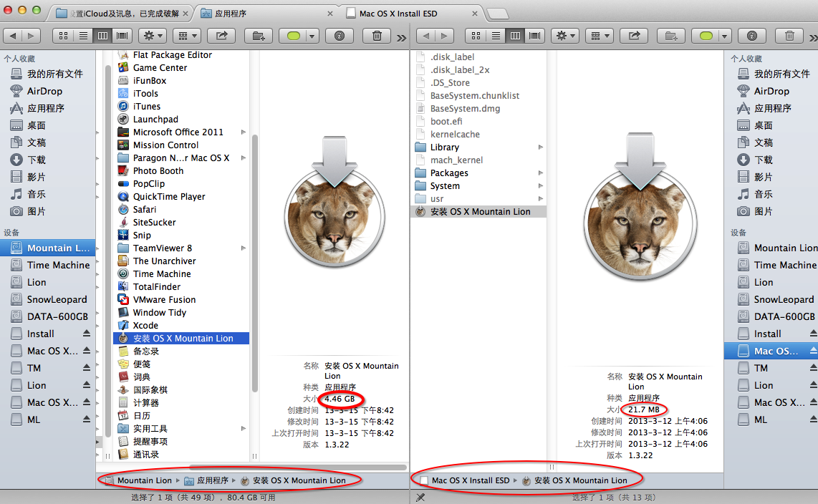Select DATA-600GB in left sidebar
Image resolution: width=818 pixels, height=504 pixels.
(x=57, y=316)
